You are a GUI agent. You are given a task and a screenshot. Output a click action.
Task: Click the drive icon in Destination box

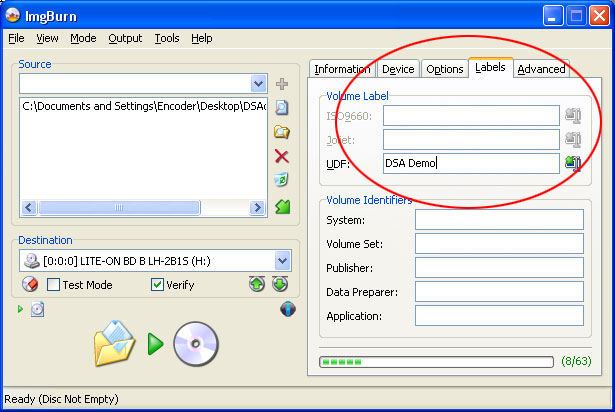click(31, 261)
